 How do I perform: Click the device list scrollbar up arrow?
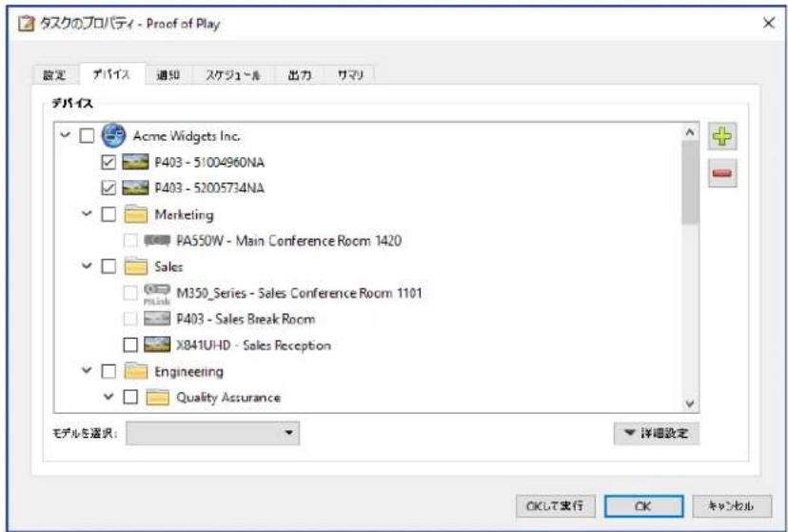point(690,132)
